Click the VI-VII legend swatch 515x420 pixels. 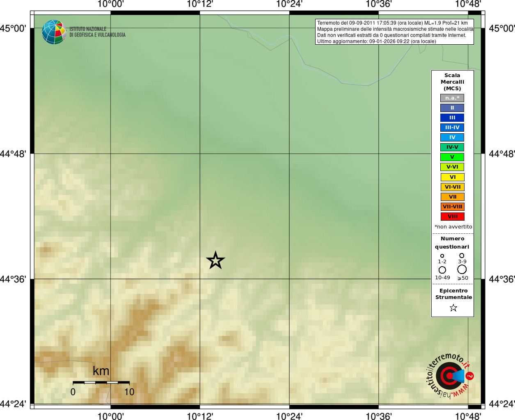[x=453, y=187]
